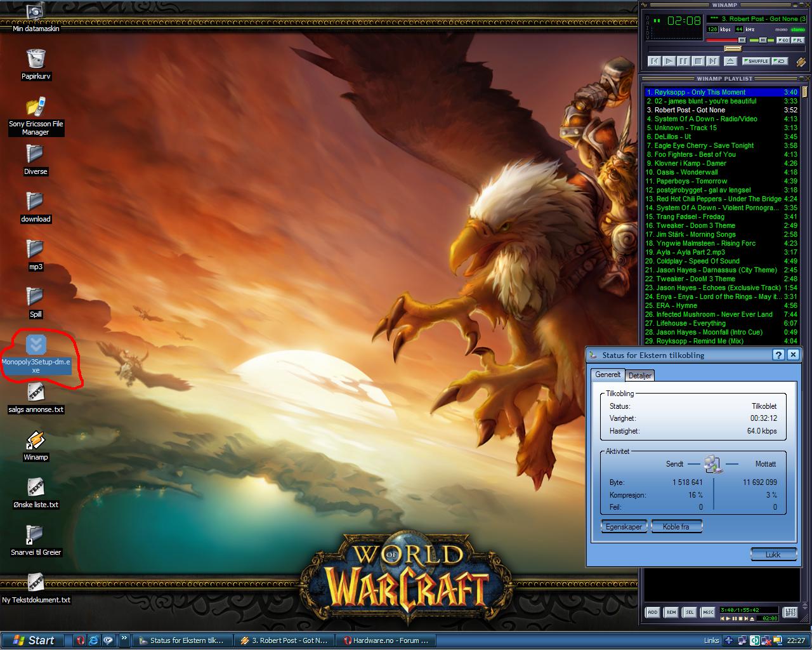Click Winamp play button
This screenshot has height=650, width=812.
pyautogui.click(x=669, y=61)
